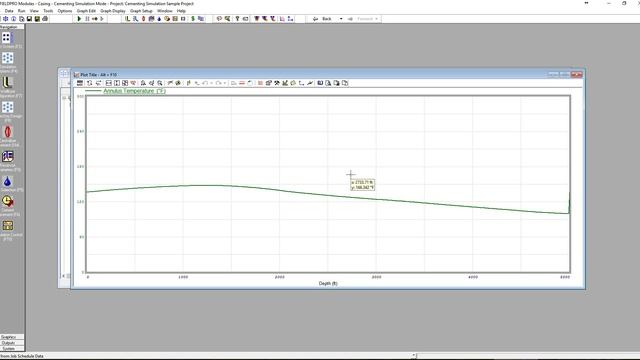
Task: Open the undo dropdown arrow in plot toolbar
Action: click(x=211, y=83)
